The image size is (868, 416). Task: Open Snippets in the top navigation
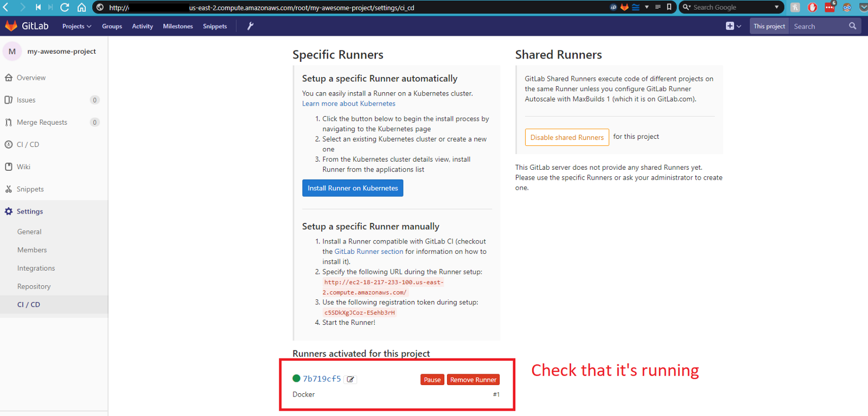215,26
